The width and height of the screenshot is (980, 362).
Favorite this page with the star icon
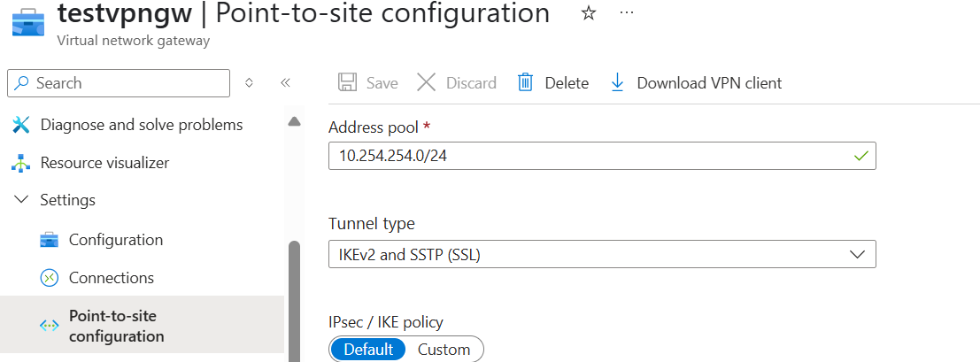coord(589,14)
